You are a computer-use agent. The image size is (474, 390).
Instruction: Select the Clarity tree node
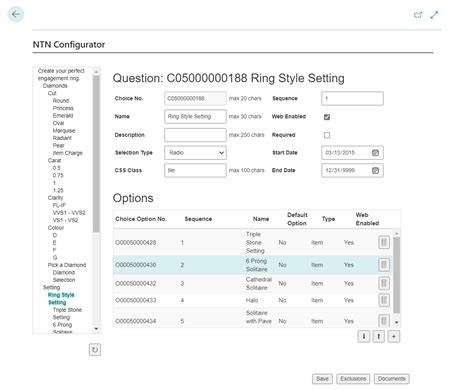tap(55, 198)
